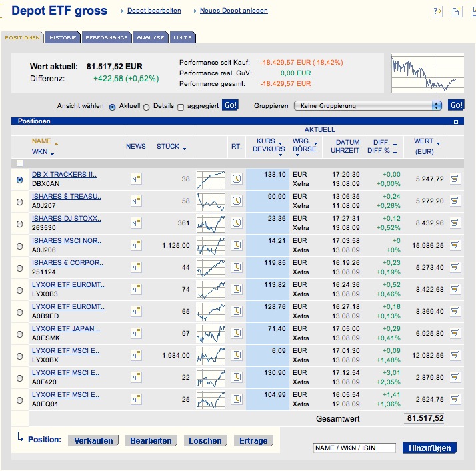The width and height of the screenshot is (476, 471).
Task: Click help question mark icon at top right
Action: pos(437,11)
